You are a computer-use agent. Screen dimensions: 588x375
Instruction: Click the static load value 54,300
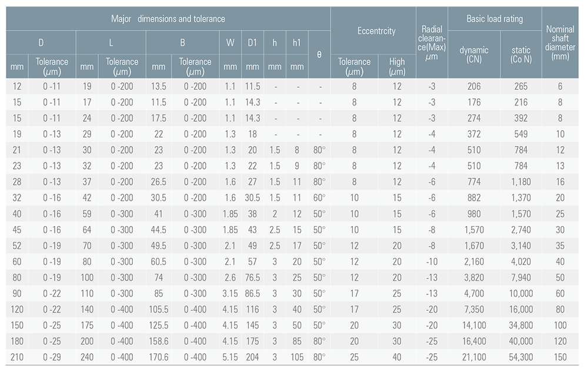[x=521, y=357]
